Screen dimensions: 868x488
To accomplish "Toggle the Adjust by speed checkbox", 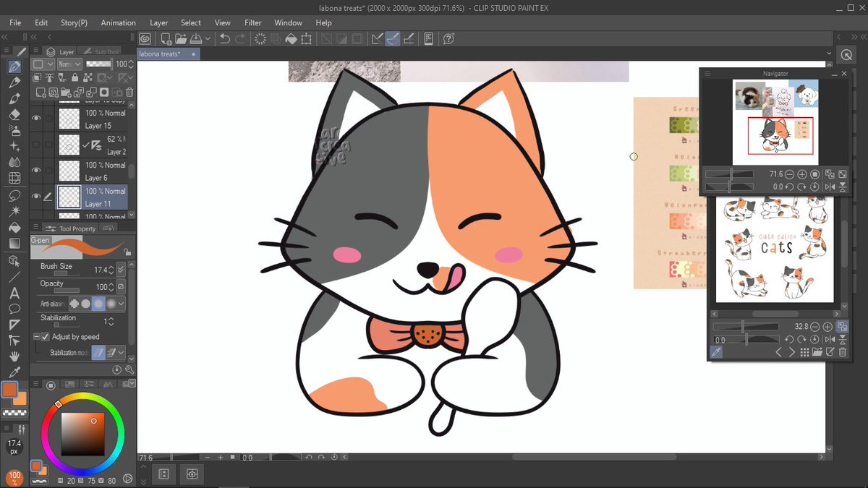I will coord(46,337).
